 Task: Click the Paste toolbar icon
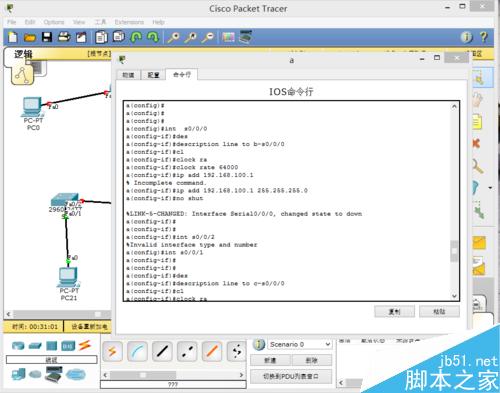[x=118, y=36]
